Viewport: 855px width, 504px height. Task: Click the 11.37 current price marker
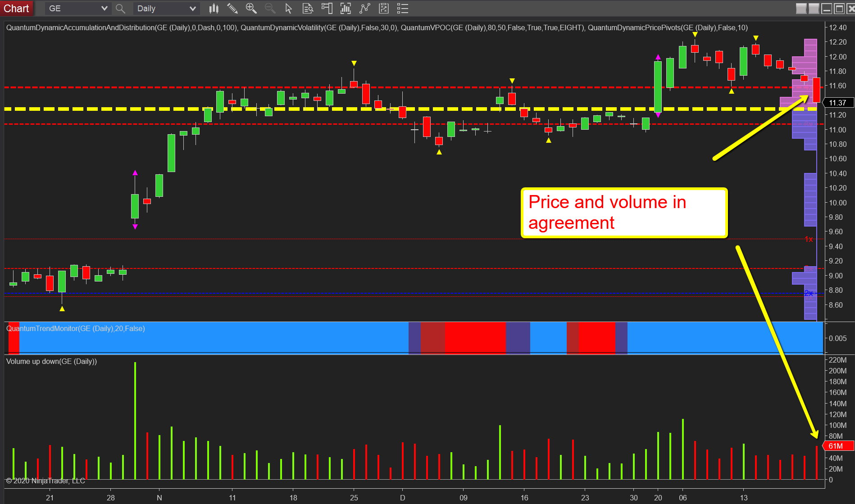838,103
